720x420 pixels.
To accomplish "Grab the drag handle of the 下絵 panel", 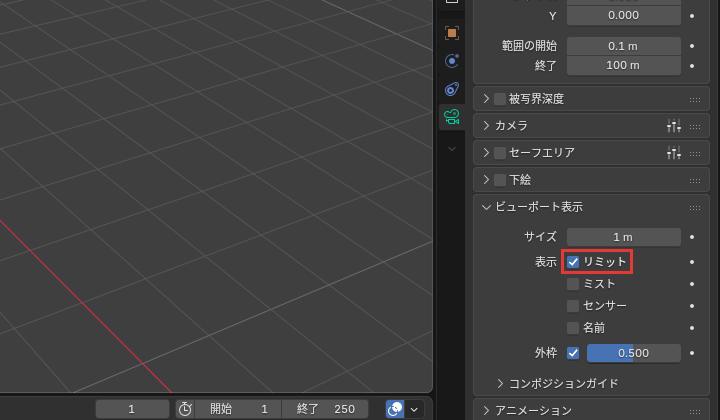I will click(x=695, y=180).
